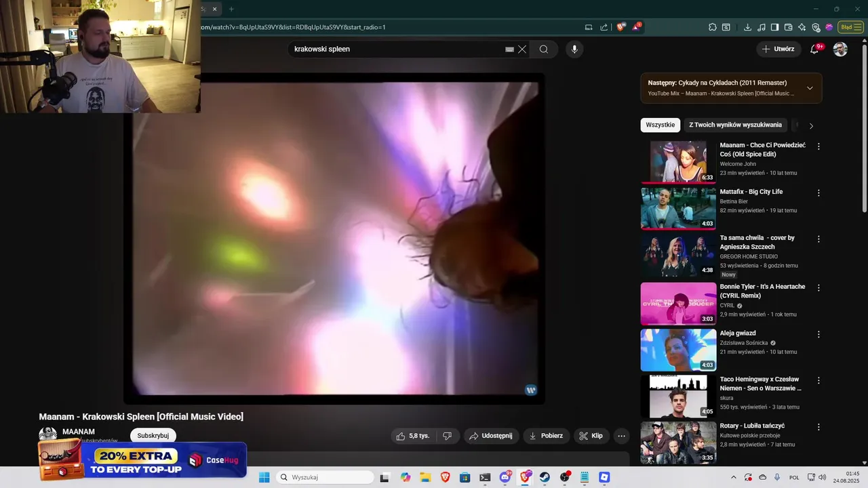This screenshot has width=868, height=488.
Task: Open options for Aleja gwiazd video
Action: click(818, 334)
